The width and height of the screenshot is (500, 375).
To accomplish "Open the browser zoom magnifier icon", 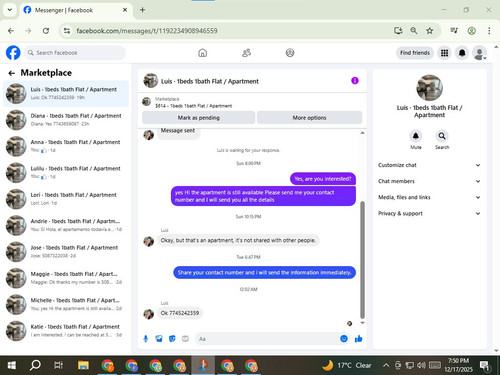I will click(414, 31).
